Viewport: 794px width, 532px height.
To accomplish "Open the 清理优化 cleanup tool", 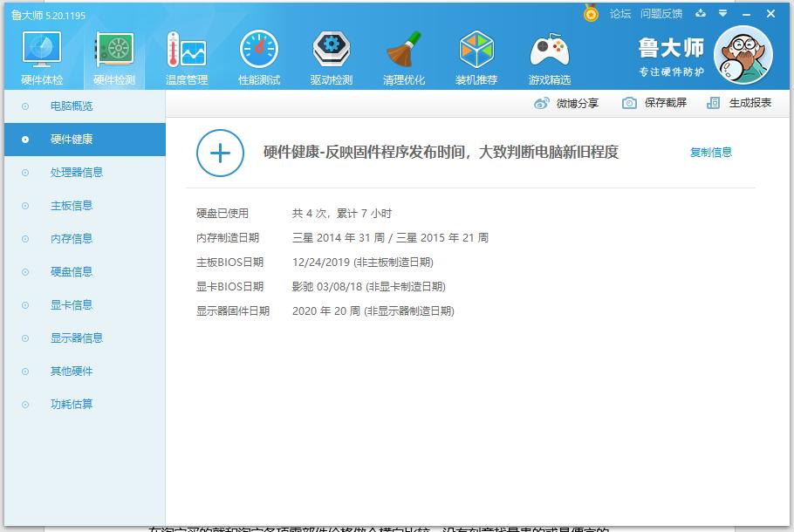I will tap(403, 54).
